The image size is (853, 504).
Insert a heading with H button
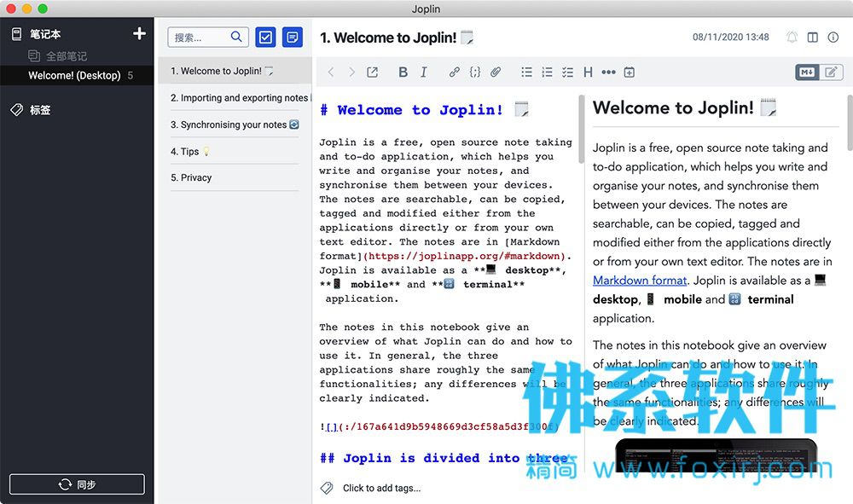(588, 72)
